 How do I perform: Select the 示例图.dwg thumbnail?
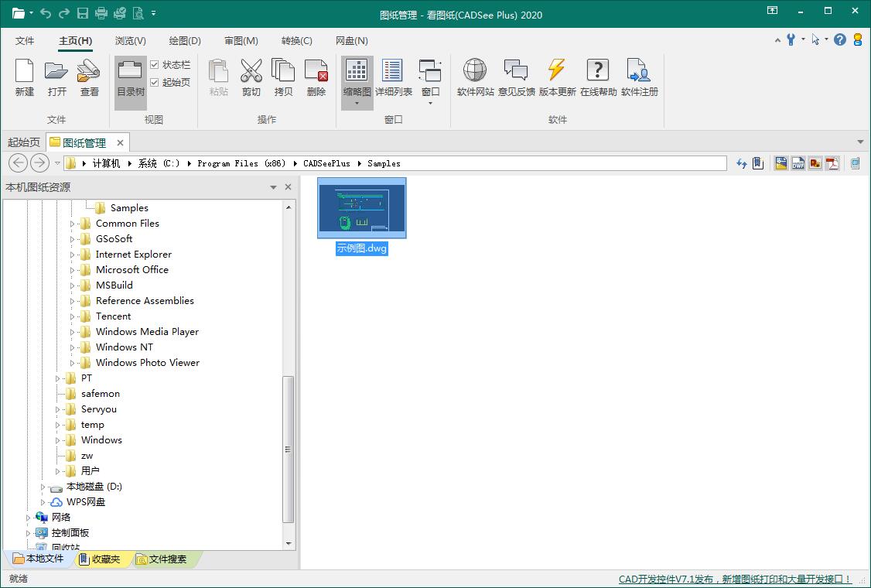coord(361,216)
